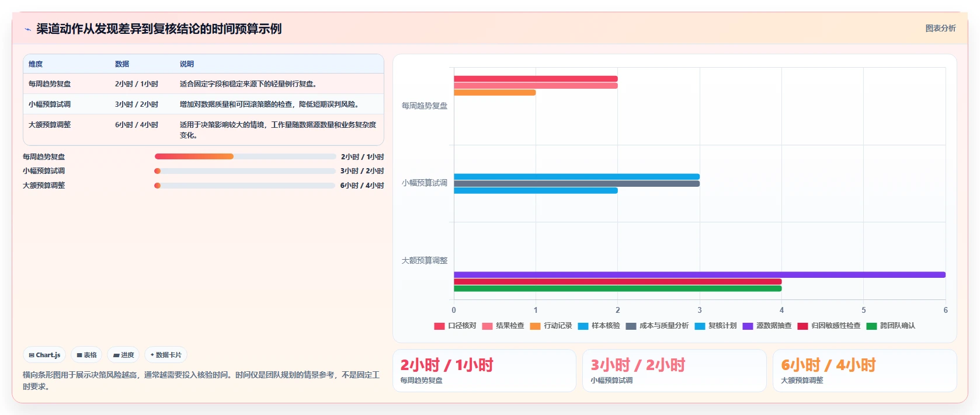Click the x-axis tick label 3

click(700, 311)
